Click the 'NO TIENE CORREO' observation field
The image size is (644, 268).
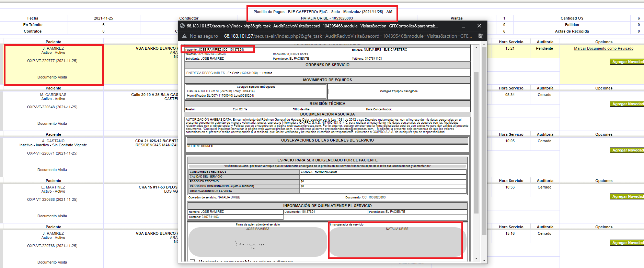pyautogui.click(x=327, y=147)
